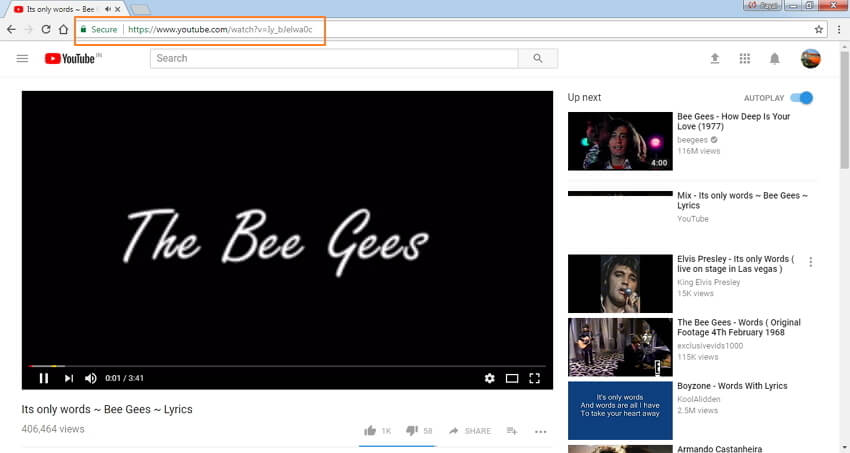Image resolution: width=850 pixels, height=453 pixels.
Task: Click the green Secure padlock icon
Action: tap(83, 29)
